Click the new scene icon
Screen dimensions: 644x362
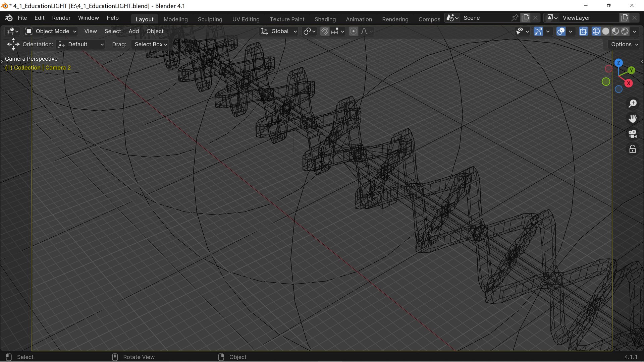[x=526, y=18]
